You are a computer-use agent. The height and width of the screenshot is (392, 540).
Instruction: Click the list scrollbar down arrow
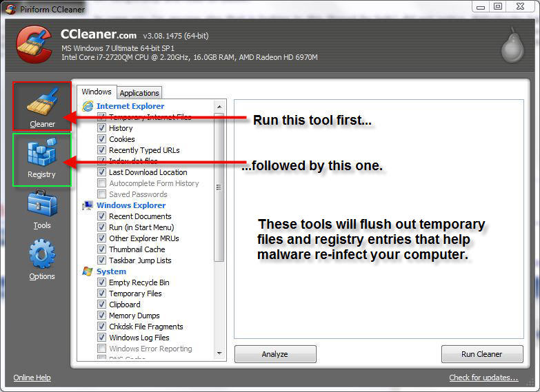[x=219, y=353]
